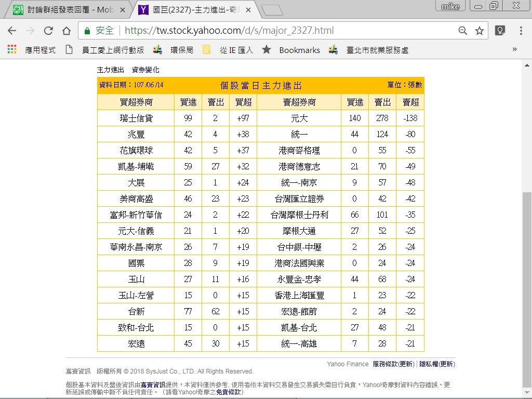
Task: Click the 環保局 bookmark favicon
Action: click(157, 50)
